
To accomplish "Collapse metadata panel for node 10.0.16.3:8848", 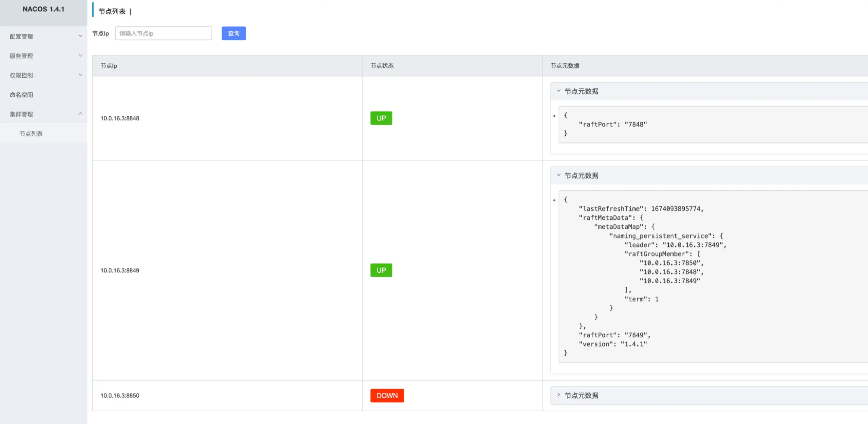I will (581, 91).
